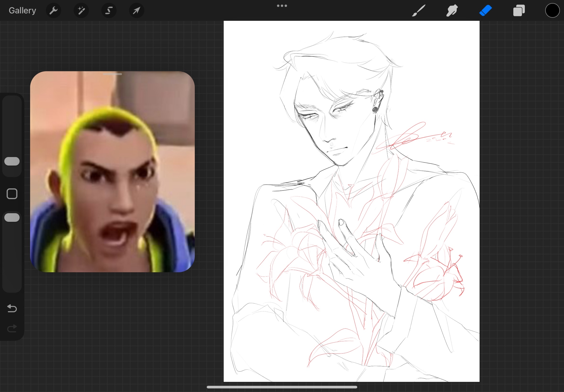This screenshot has width=564, height=392.
Task: Tap the reference window grab handle
Action: coord(113,74)
